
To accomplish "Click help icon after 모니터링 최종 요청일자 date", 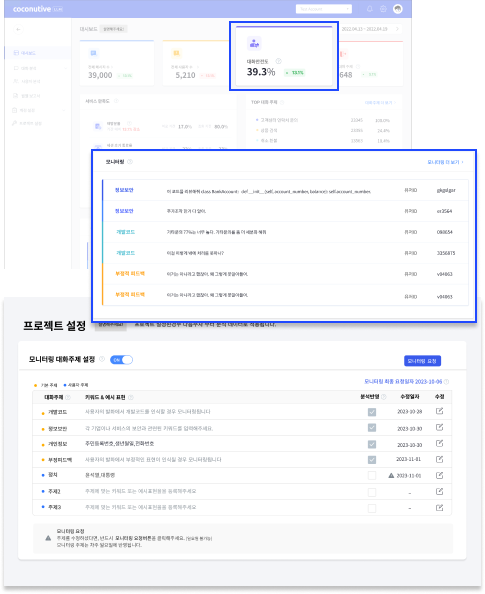I will pyautogui.click(x=446, y=381).
